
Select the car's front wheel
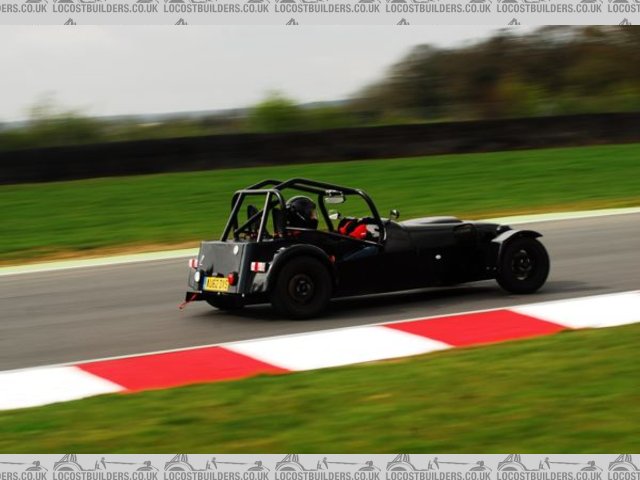[x=522, y=265]
